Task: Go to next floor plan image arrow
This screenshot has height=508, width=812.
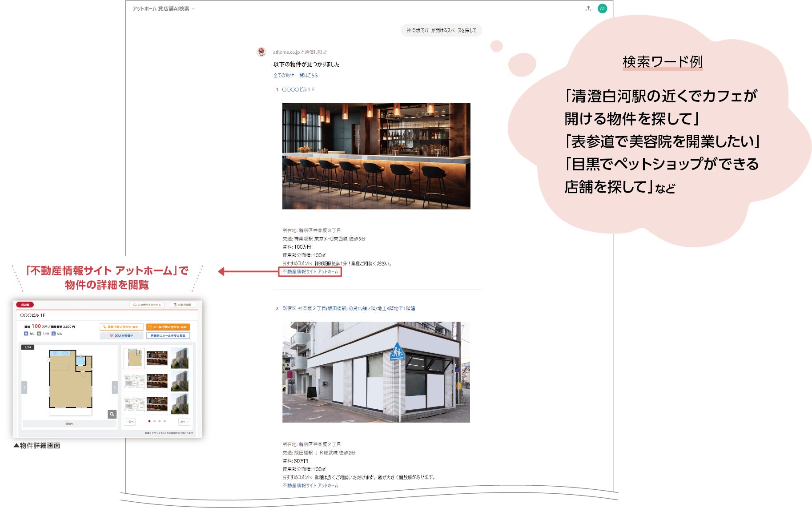Action: (x=115, y=387)
